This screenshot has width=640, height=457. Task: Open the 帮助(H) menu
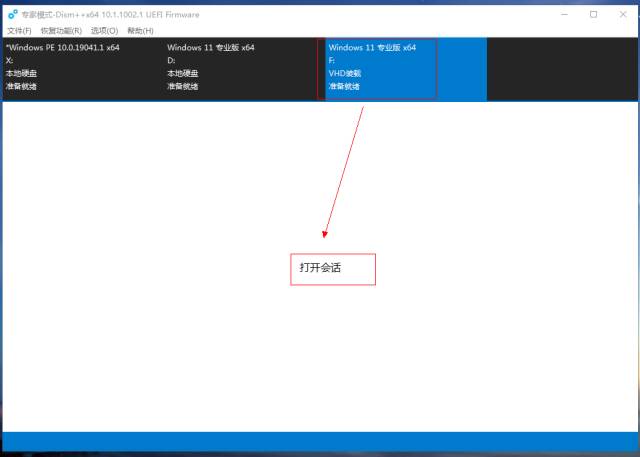(x=140, y=31)
